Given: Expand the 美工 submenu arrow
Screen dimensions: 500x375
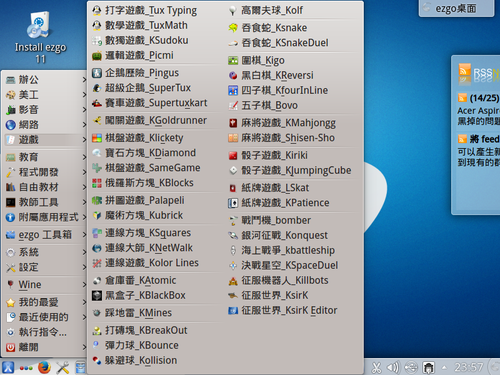Looking at the screenshot, I should (x=84, y=95).
